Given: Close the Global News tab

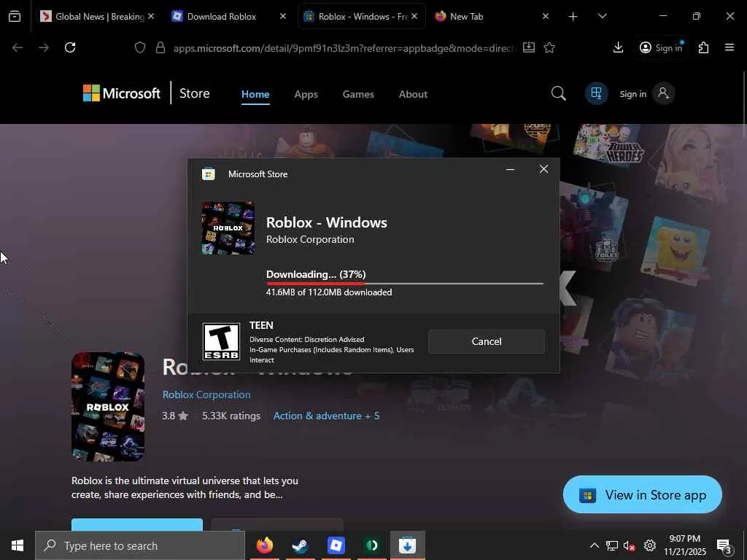Looking at the screenshot, I should coord(151,16).
